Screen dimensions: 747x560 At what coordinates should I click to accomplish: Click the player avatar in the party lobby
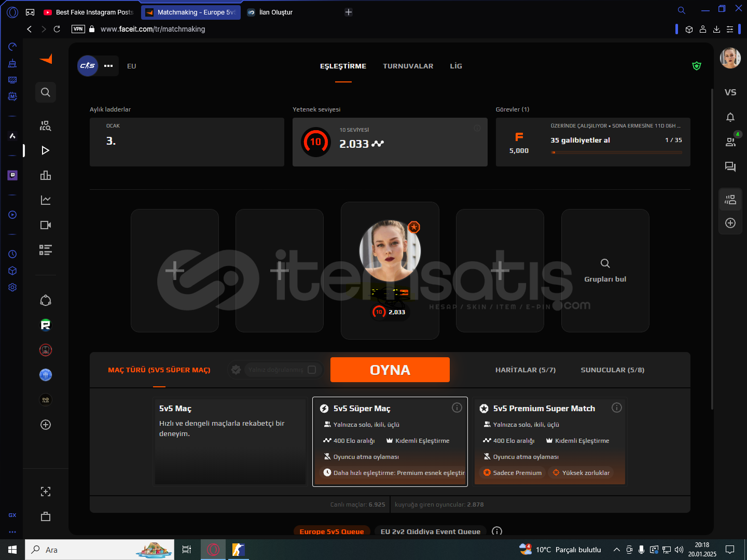click(390, 251)
